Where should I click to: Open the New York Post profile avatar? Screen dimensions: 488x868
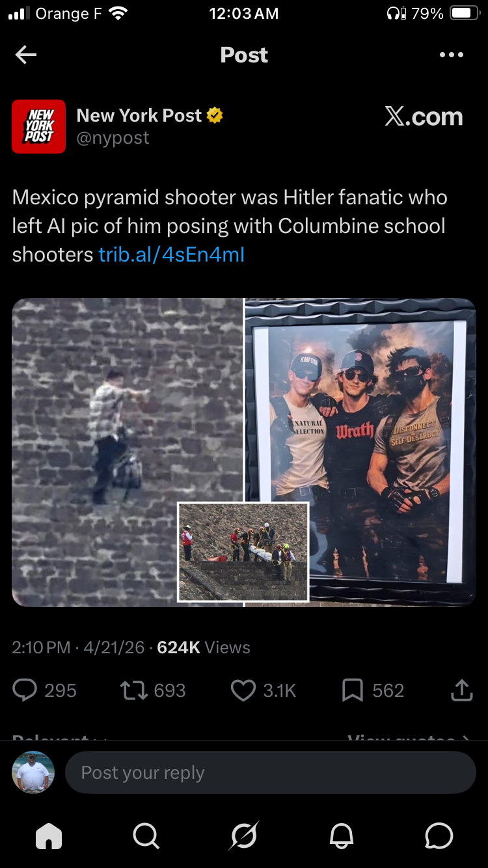(x=38, y=126)
